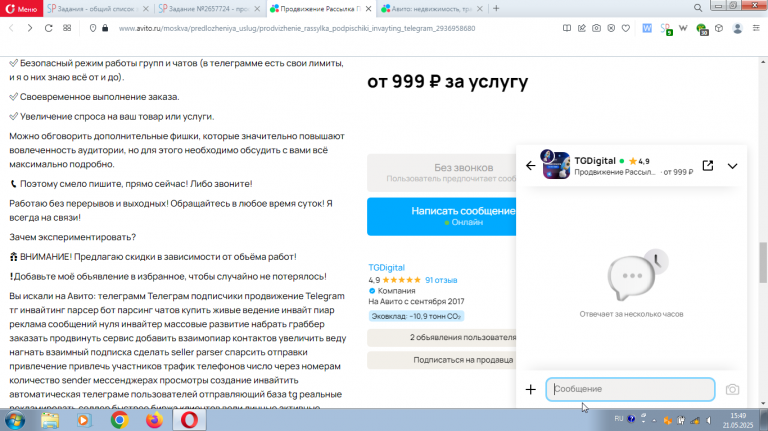Click the blue W extension icon
Image resolution: width=768 pixels, height=431 pixels.
[x=647, y=28]
